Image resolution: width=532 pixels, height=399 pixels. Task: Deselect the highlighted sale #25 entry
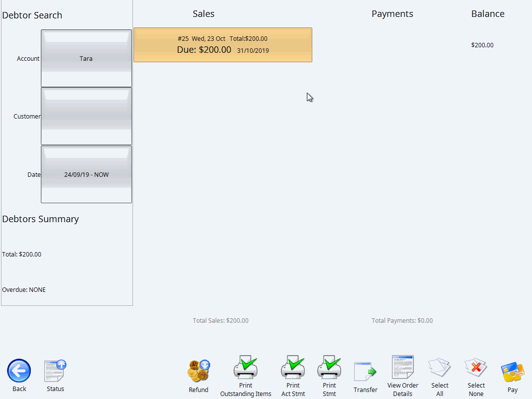[x=223, y=45]
